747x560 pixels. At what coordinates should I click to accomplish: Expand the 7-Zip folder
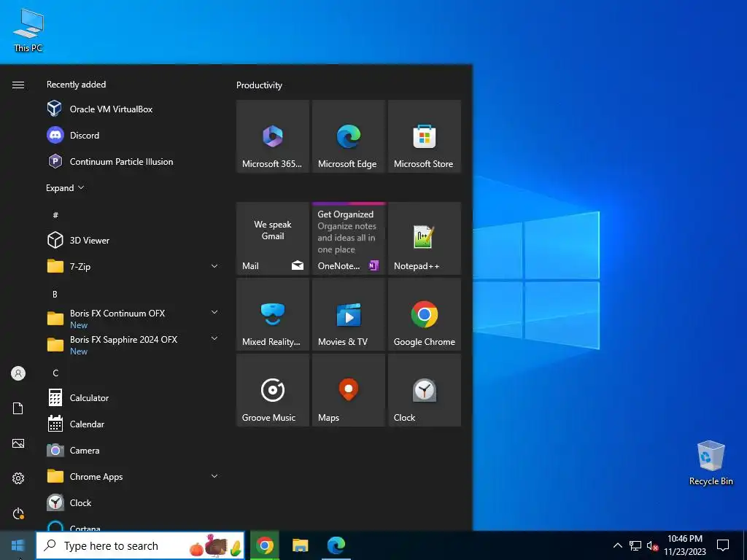pyautogui.click(x=214, y=266)
